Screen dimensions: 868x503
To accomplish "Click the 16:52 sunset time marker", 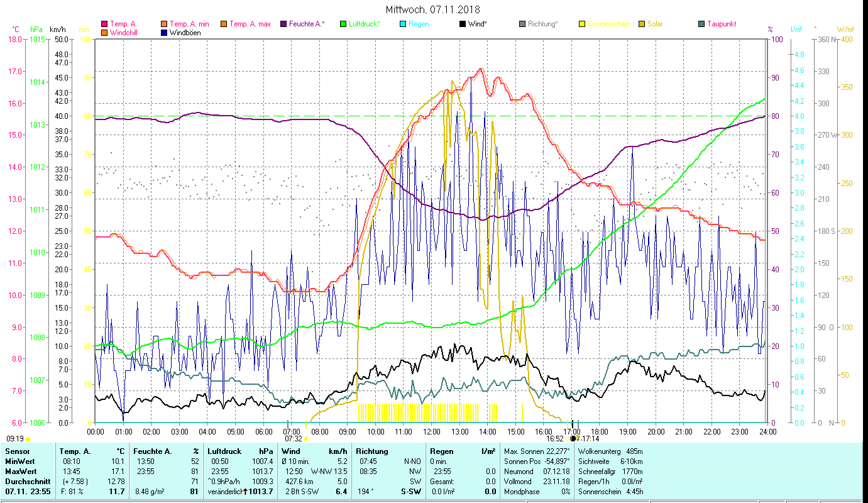I will [x=554, y=438].
